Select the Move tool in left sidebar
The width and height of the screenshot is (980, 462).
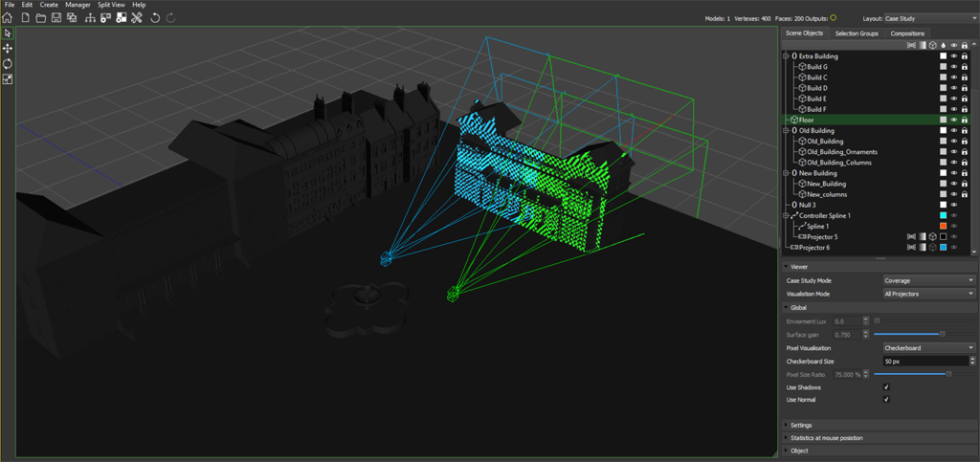(8, 48)
